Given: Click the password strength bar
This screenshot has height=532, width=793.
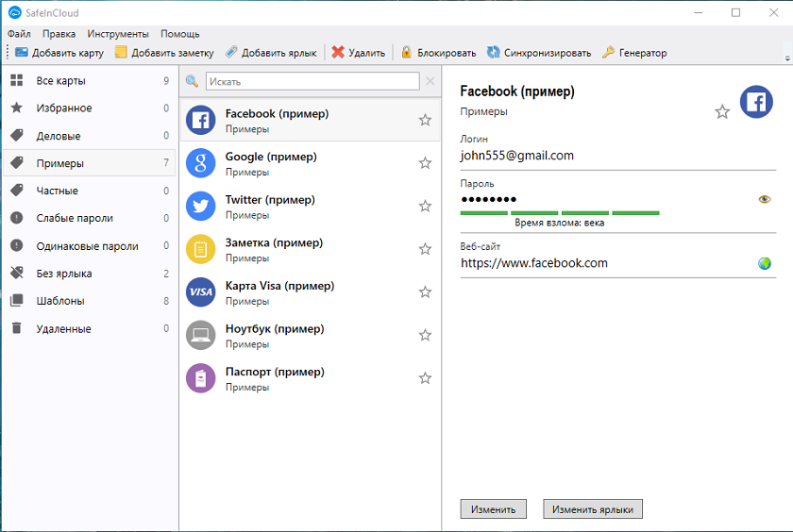Looking at the screenshot, I should [x=559, y=213].
